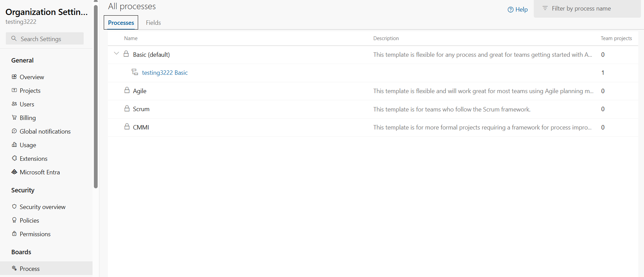The height and width of the screenshot is (277, 644).
Task: Click team projects count for testing3222 Basic
Action: pos(603,73)
